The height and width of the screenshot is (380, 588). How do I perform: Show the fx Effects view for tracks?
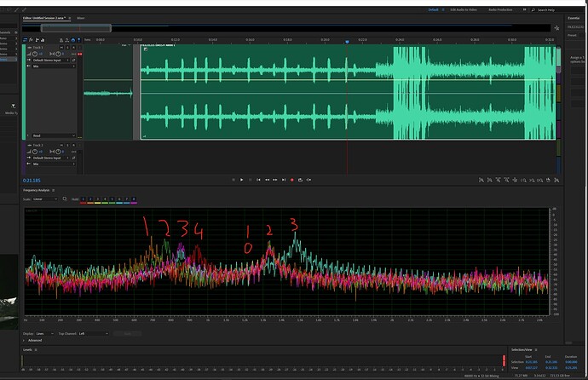click(x=31, y=40)
